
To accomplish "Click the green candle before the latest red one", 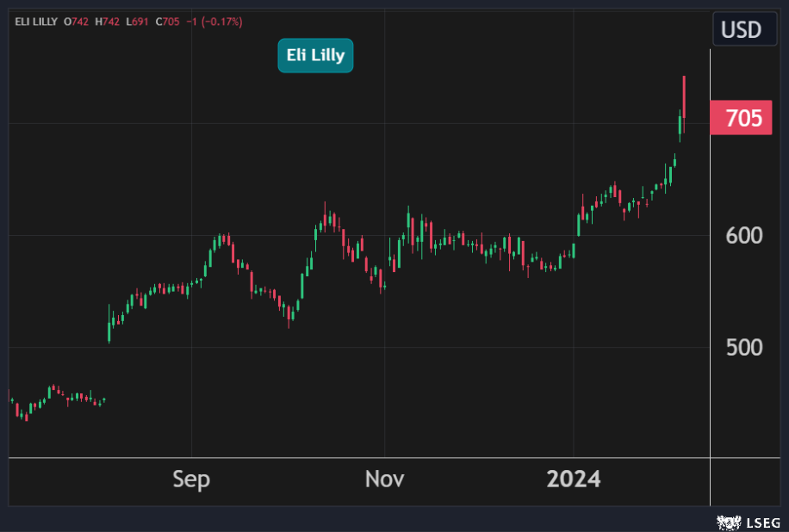I will pyautogui.click(x=680, y=125).
